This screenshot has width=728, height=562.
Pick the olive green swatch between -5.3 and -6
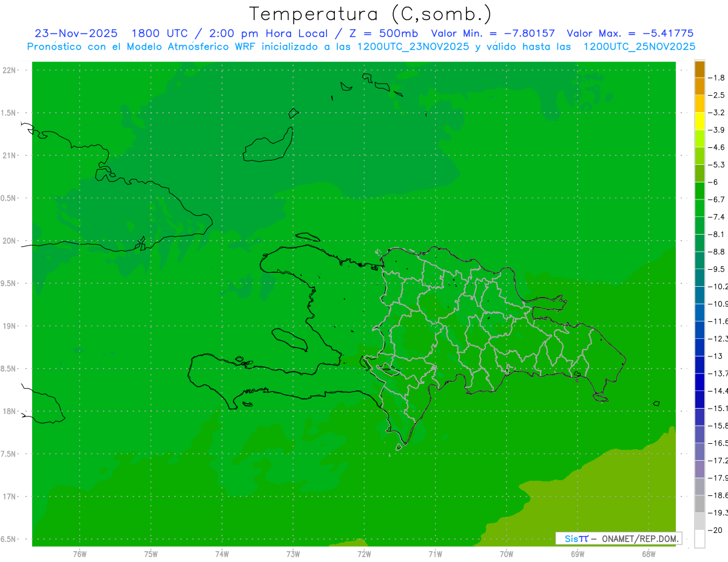699,173
